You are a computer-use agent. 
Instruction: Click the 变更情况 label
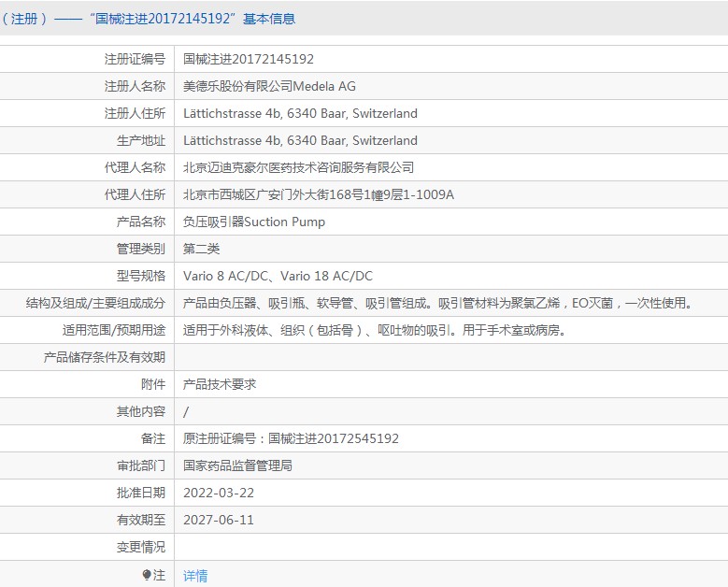[x=141, y=547]
